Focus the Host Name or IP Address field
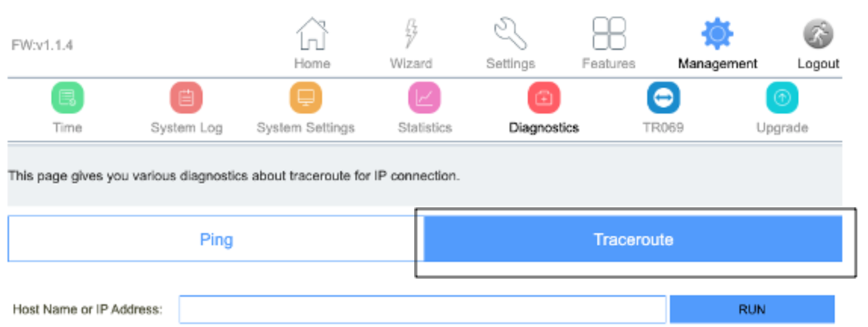 423,310
